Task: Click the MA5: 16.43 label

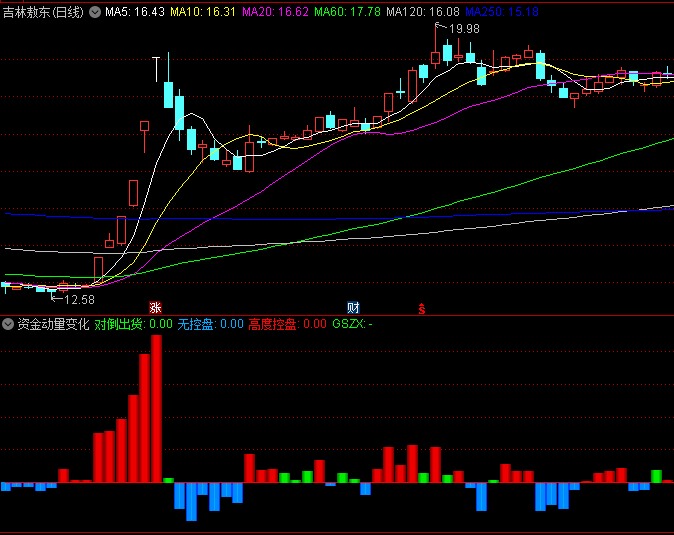Action: pos(135,12)
